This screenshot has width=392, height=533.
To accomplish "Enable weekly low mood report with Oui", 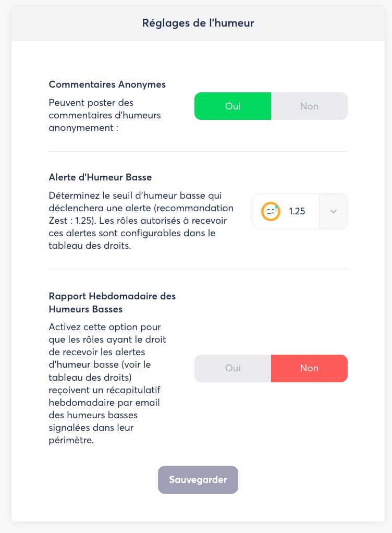I will (x=232, y=368).
